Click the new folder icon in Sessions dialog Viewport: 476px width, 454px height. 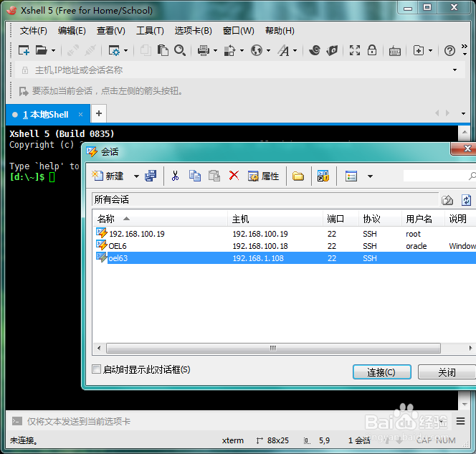click(x=298, y=176)
